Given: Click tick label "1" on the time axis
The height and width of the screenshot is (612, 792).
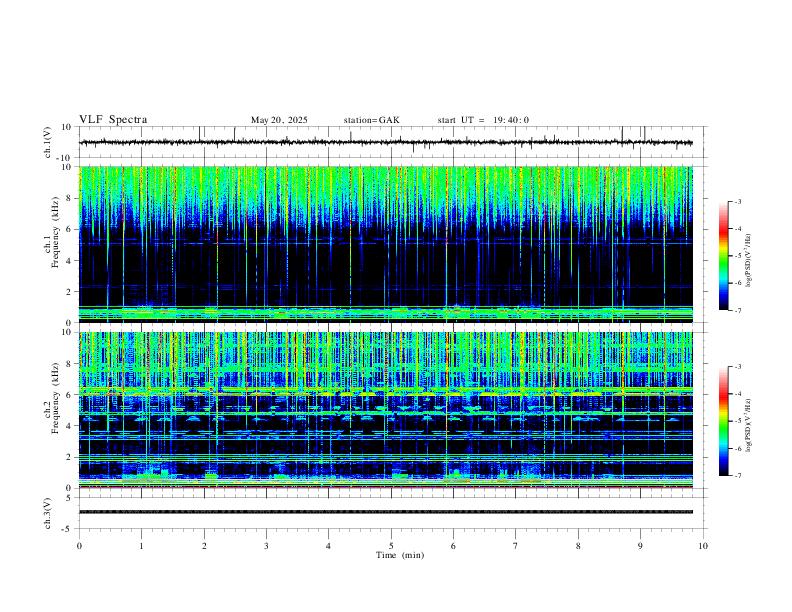Looking at the screenshot, I should 141,546.
